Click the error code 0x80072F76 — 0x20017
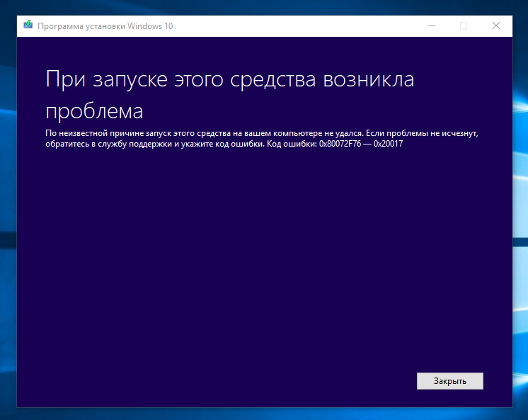 tap(361, 144)
